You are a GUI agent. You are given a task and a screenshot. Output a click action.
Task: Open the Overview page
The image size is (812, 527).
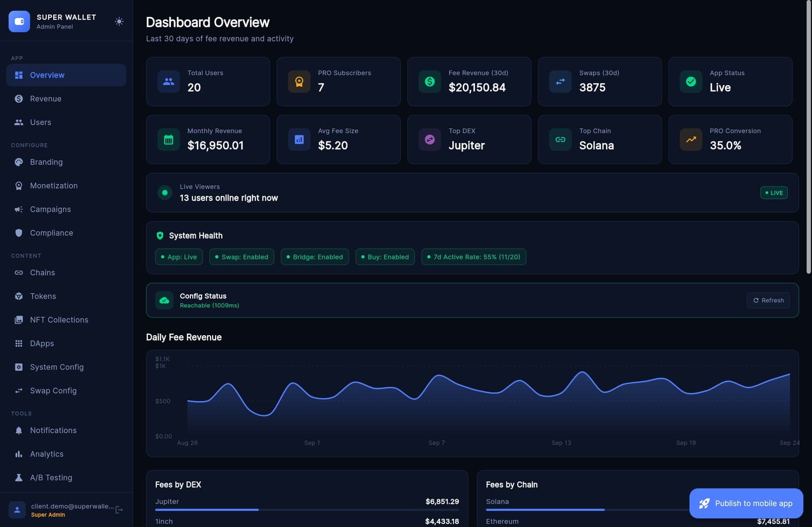pos(66,75)
